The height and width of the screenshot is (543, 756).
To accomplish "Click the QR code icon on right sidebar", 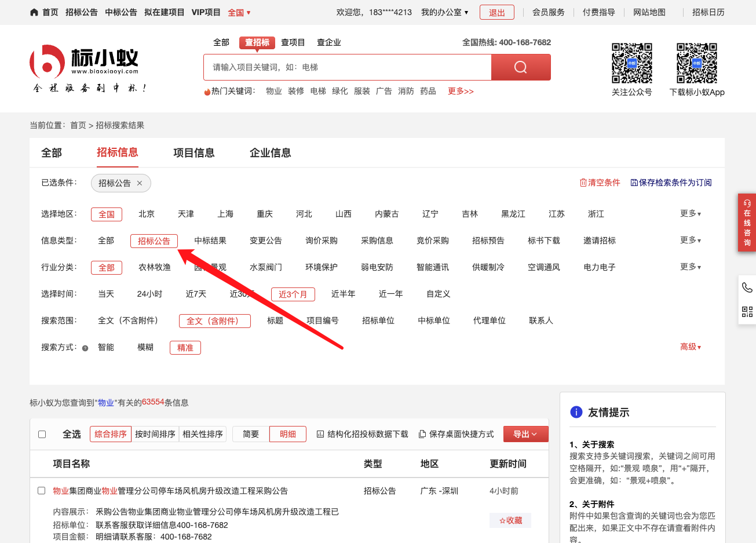I will 747,312.
